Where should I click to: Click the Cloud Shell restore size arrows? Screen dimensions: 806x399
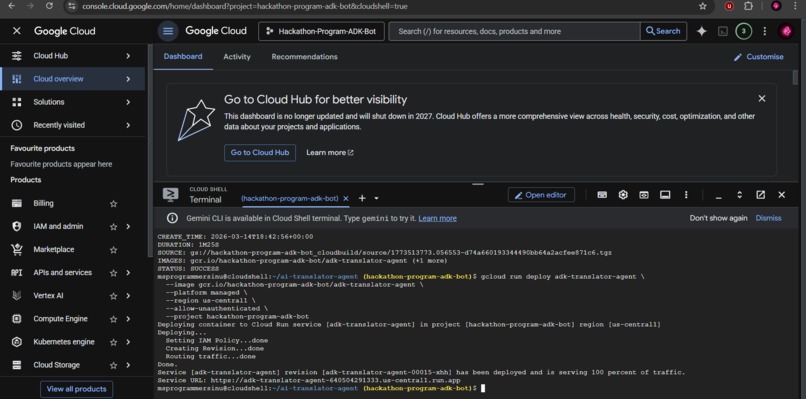(x=740, y=195)
